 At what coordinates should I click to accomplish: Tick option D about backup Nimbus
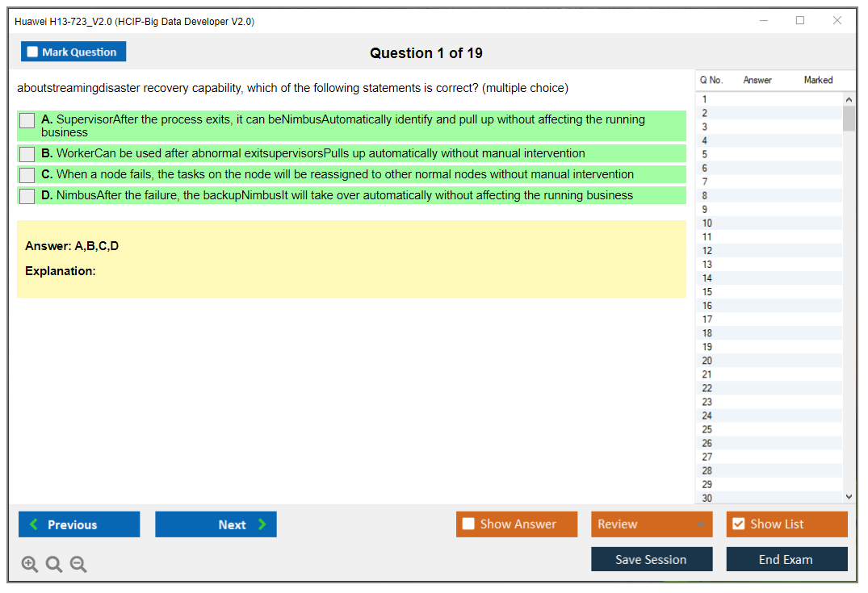pyautogui.click(x=27, y=195)
